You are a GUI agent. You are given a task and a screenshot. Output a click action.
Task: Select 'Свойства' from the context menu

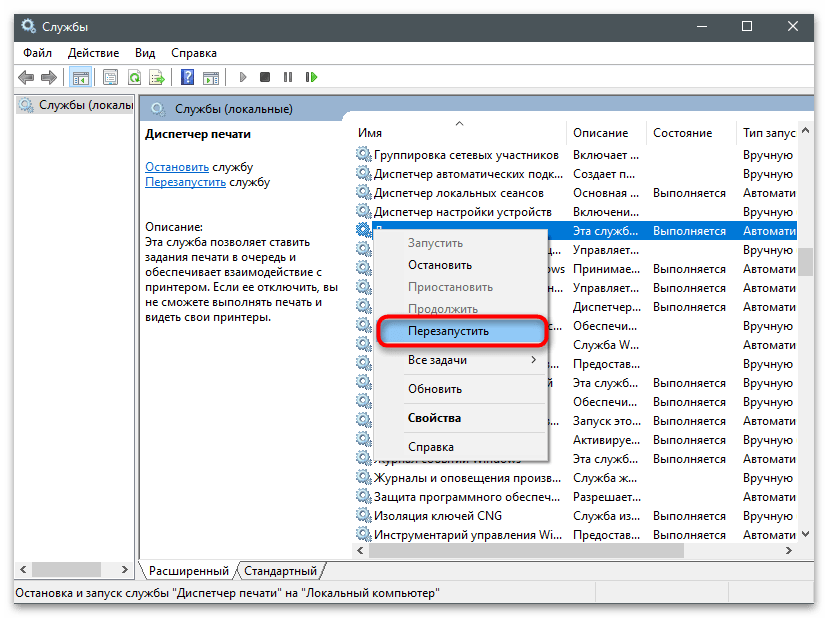434,418
